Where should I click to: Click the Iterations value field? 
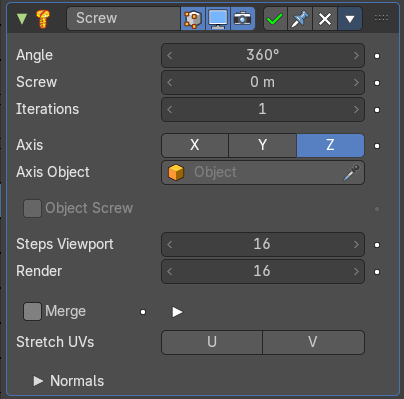tap(263, 109)
